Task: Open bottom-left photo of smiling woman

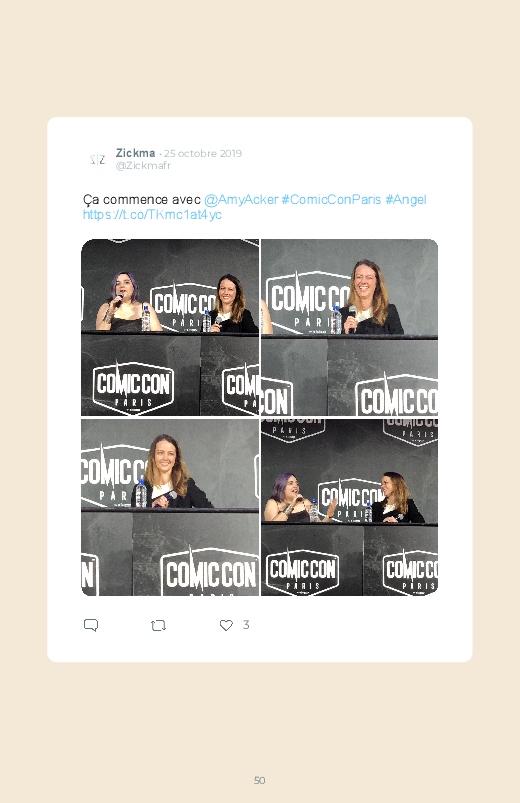Action: (x=170, y=508)
